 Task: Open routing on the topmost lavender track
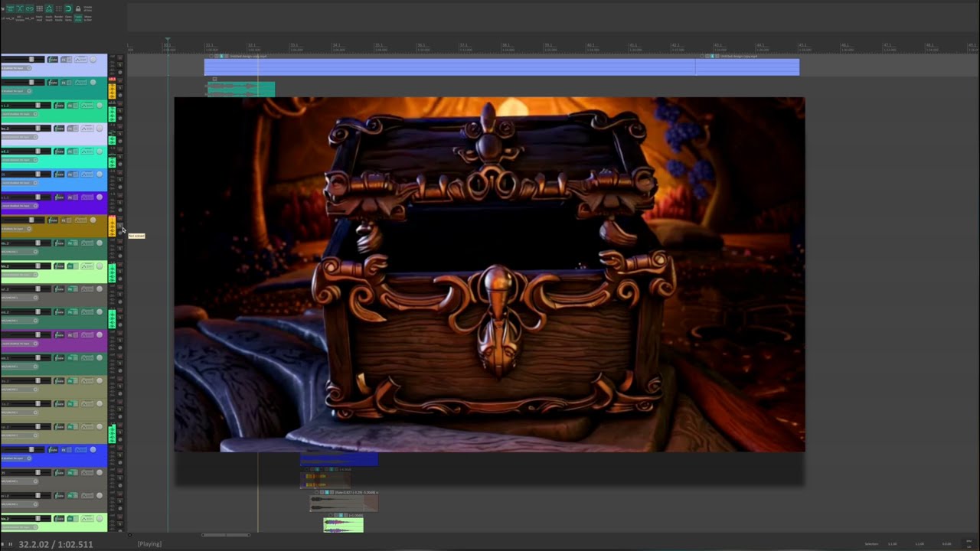[53, 60]
